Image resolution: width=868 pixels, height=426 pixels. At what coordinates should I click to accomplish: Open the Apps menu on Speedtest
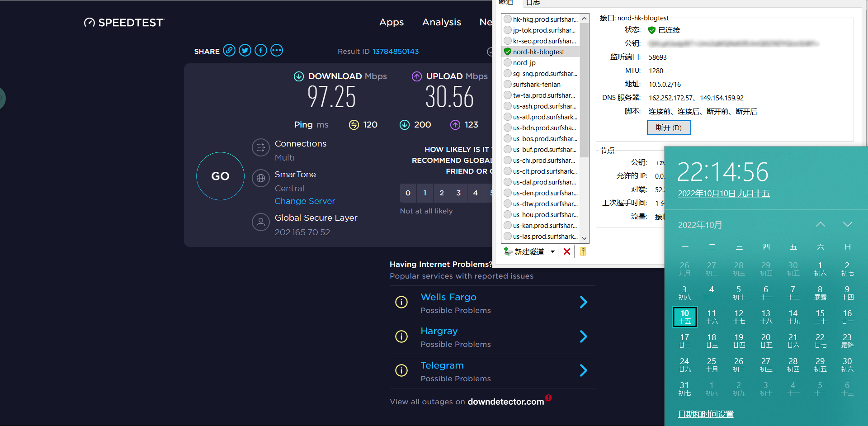coord(392,22)
